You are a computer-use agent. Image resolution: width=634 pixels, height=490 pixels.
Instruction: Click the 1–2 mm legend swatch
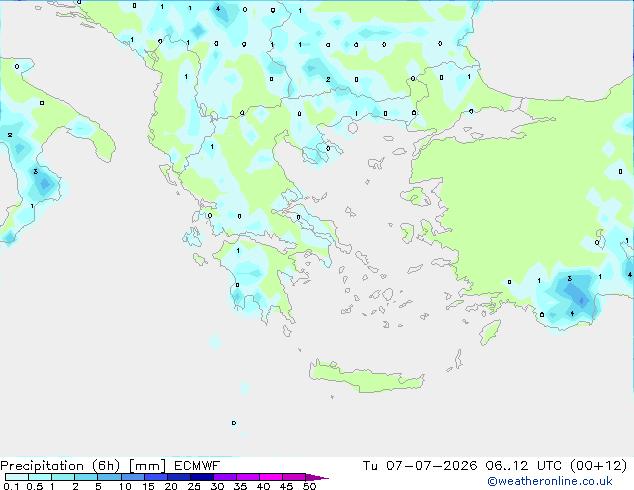[63, 477]
